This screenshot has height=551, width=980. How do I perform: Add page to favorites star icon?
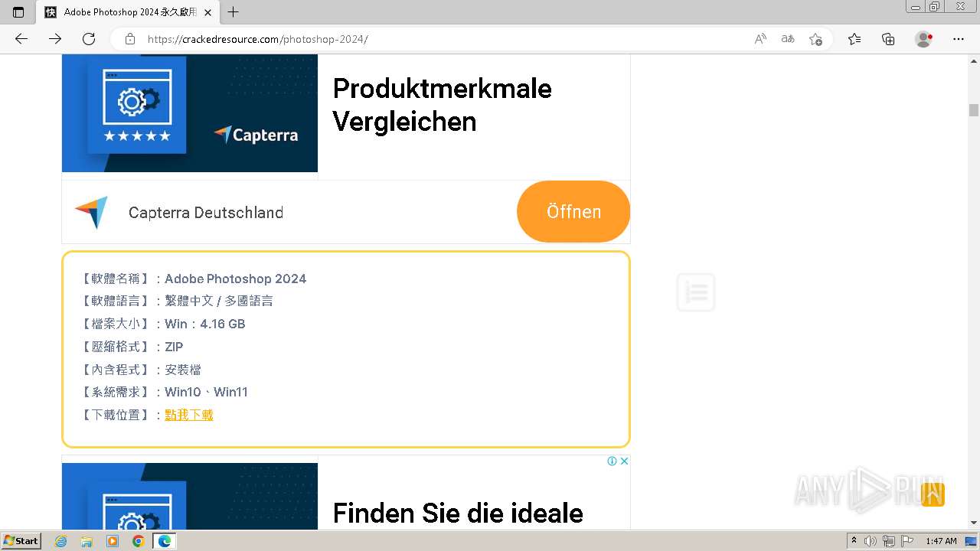[x=815, y=39]
